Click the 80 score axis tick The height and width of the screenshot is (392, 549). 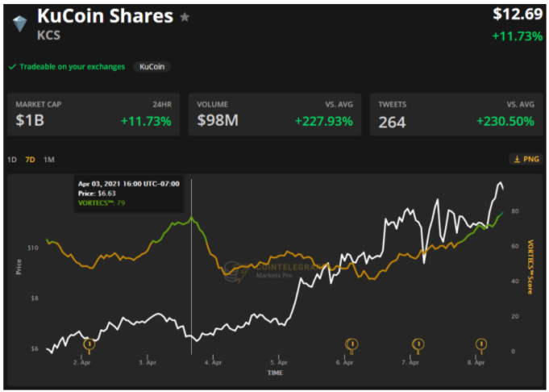514,211
